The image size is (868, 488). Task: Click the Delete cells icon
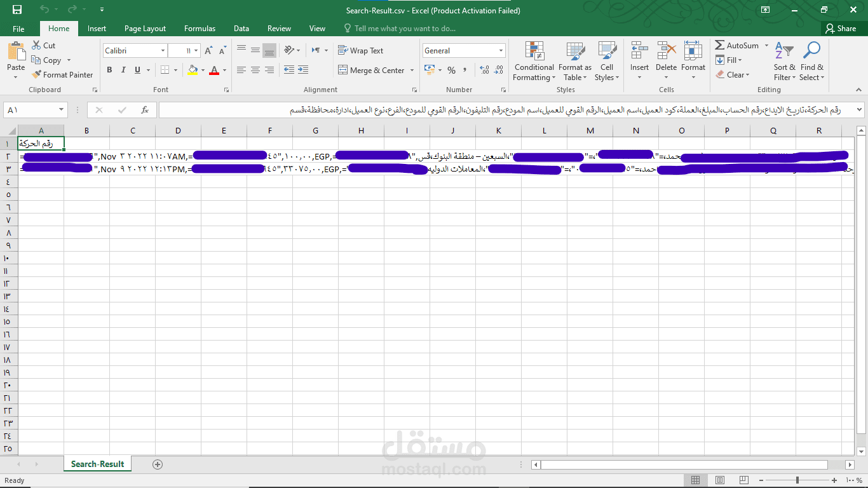[x=666, y=51]
